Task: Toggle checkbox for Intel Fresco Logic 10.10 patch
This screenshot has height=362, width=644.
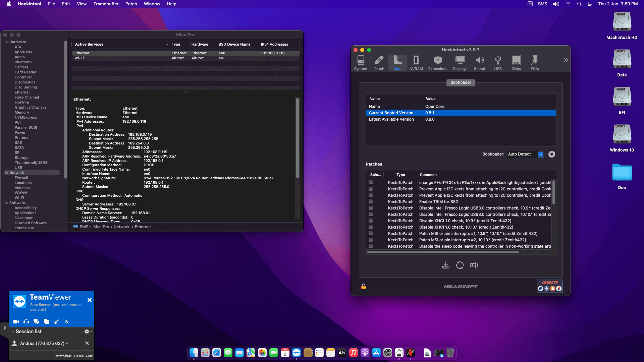Action: pyautogui.click(x=371, y=214)
